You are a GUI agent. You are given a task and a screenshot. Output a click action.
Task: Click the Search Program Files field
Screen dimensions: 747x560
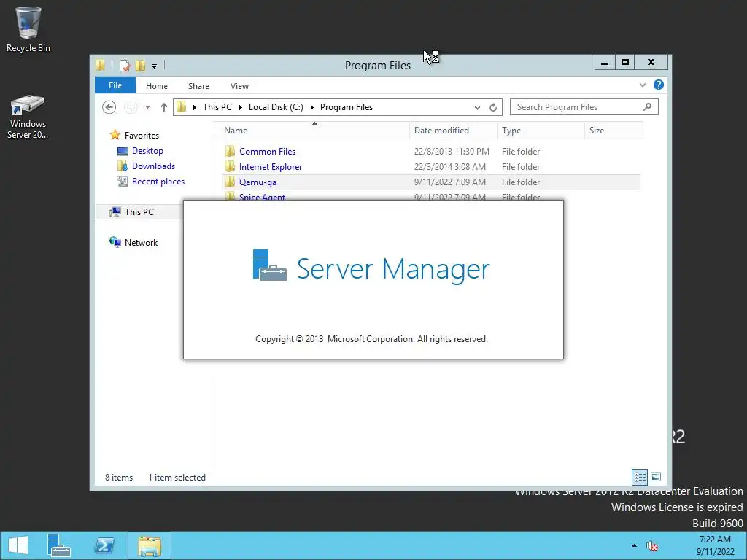point(584,107)
